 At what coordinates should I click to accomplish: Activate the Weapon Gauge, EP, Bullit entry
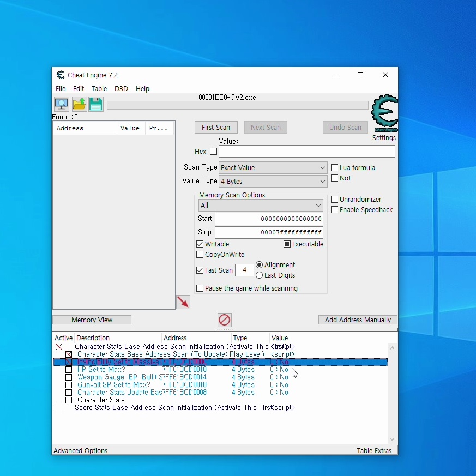pyautogui.click(x=69, y=377)
